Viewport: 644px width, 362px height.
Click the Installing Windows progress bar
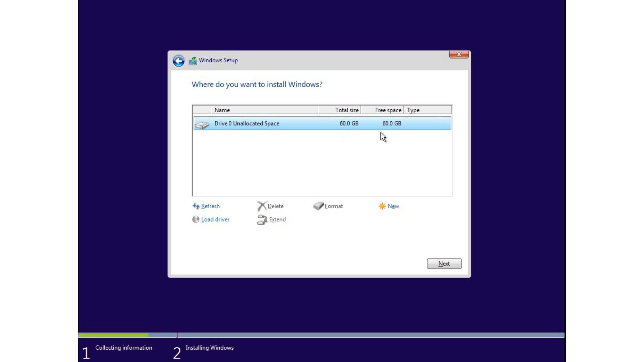pos(371,335)
